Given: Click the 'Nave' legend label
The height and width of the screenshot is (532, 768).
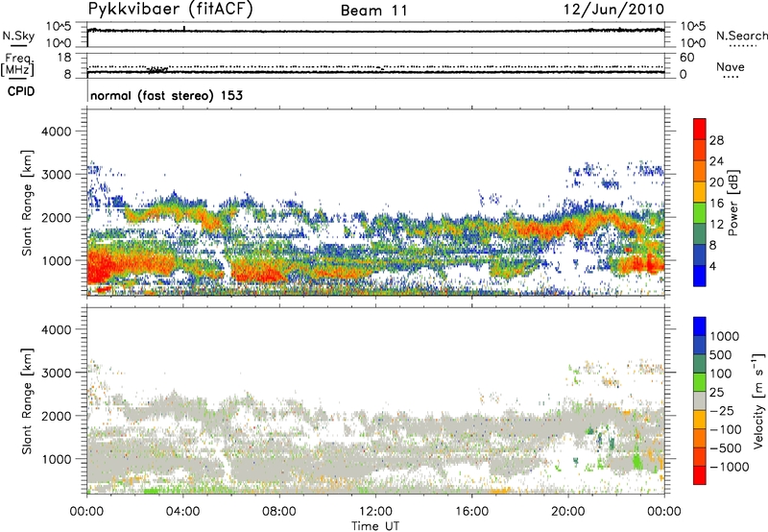Looking at the screenshot, I should (731, 67).
